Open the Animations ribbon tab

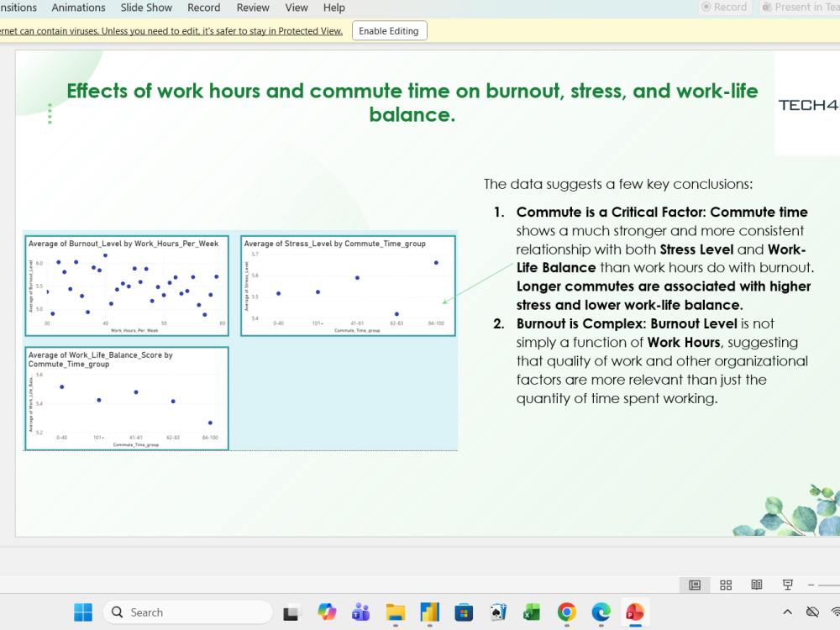coord(78,8)
